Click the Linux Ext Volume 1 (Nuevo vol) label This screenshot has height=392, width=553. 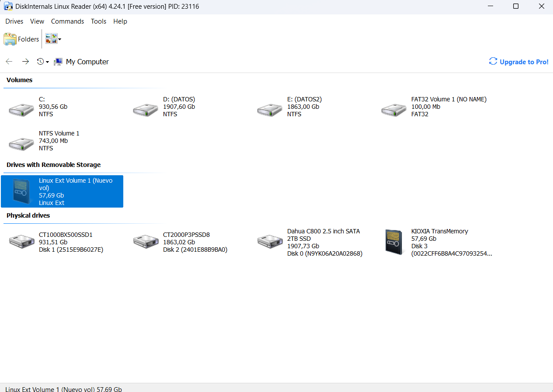76,184
